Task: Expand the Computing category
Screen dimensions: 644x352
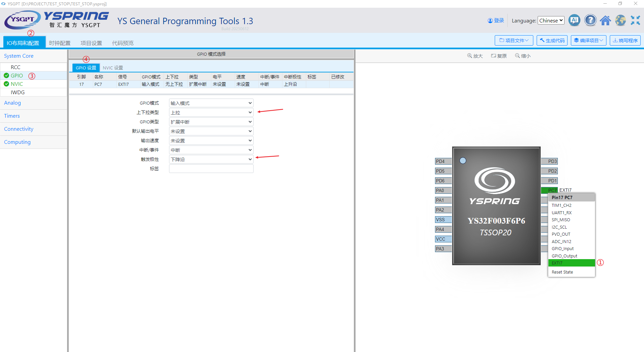Action: click(34, 142)
